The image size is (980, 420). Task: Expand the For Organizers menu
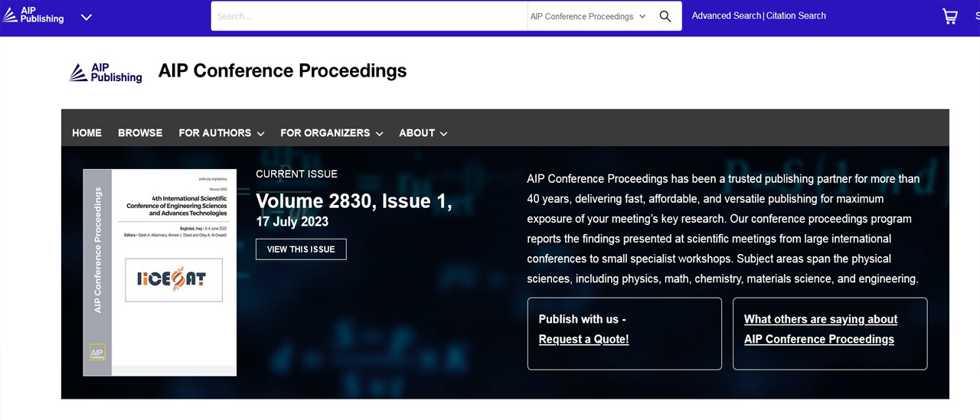(x=332, y=133)
